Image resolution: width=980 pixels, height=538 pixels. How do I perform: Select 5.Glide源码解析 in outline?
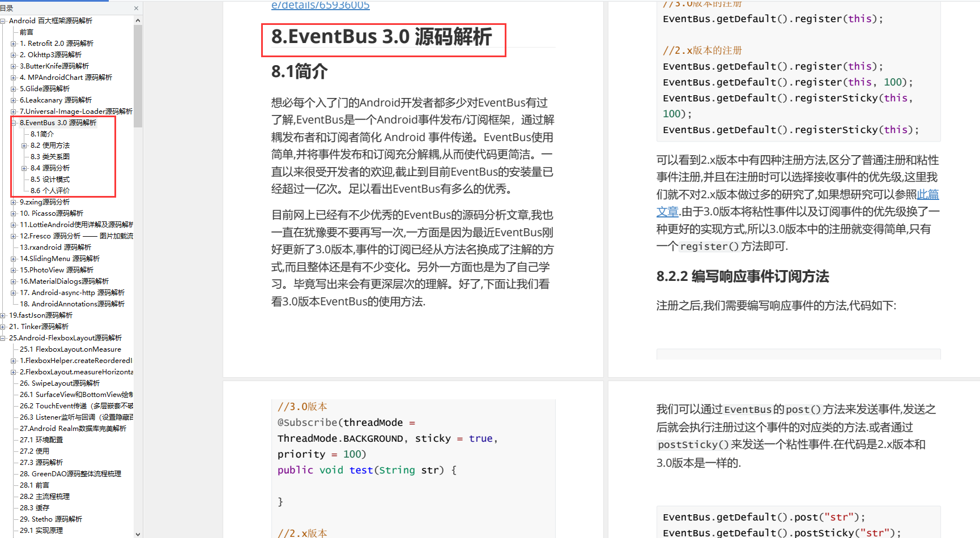[x=45, y=89]
